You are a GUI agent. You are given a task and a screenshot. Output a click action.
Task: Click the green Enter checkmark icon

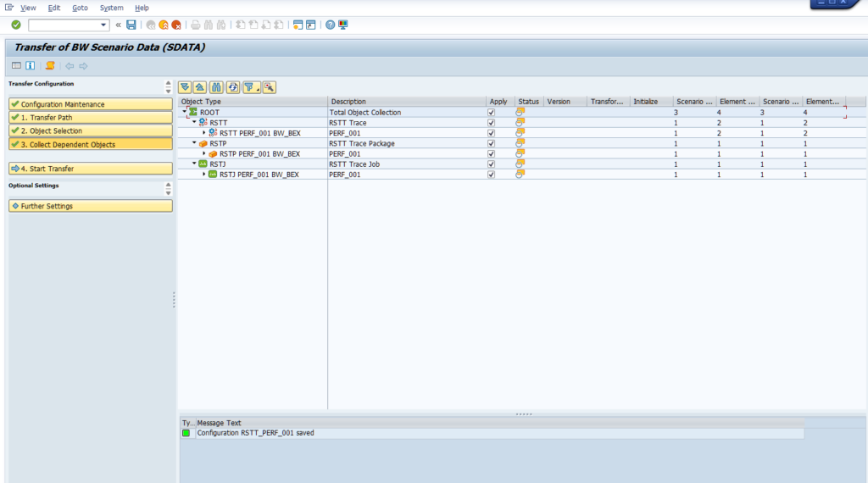pyautogui.click(x=16, y=25)
